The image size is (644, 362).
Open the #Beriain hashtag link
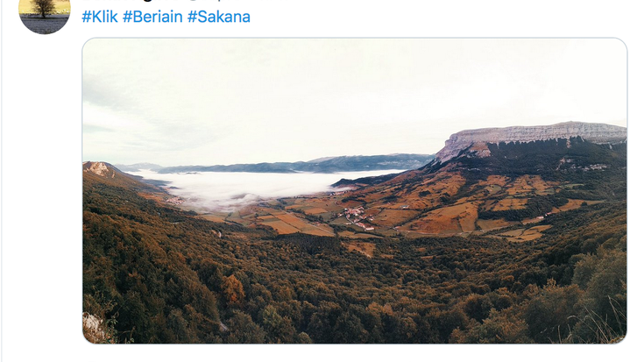[152, 17]
